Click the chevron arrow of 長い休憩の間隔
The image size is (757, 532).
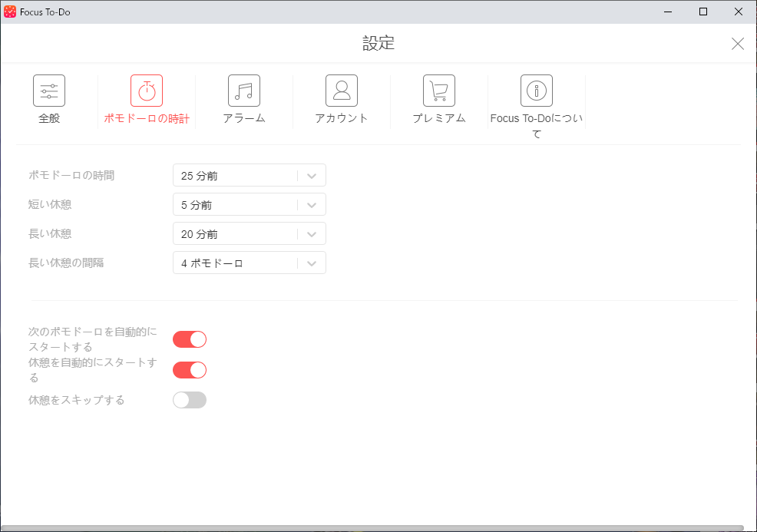312,263
